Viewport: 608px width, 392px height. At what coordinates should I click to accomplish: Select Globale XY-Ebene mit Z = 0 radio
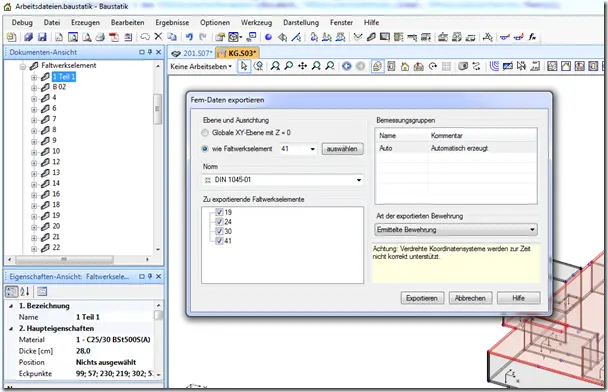click(205, 133)
